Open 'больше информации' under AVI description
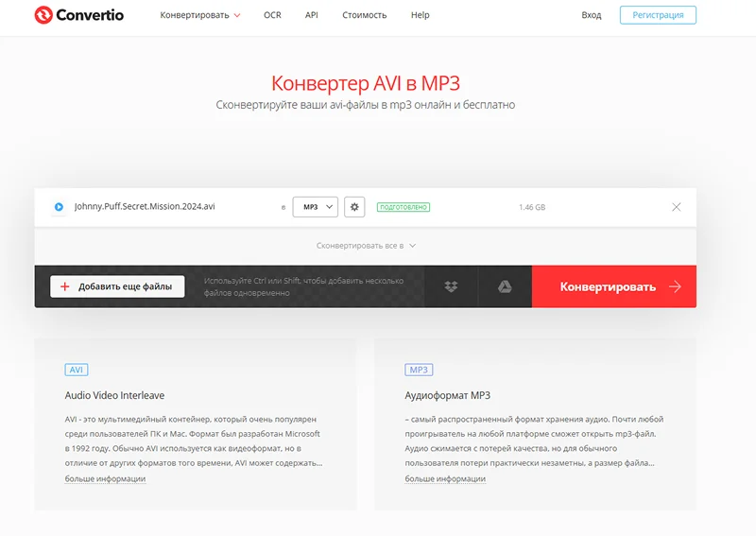This screenshot has height=536, width=756. [105, 478]
